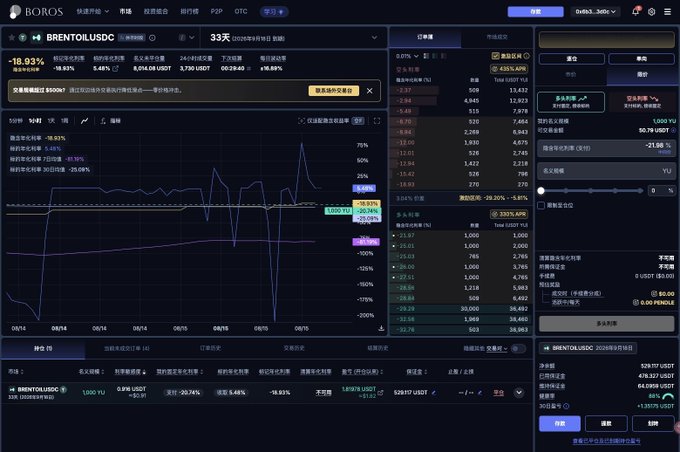Viewport: 680px width, 452px height.
Task: Click the 330% APR badge
Action: pos(509,214)
